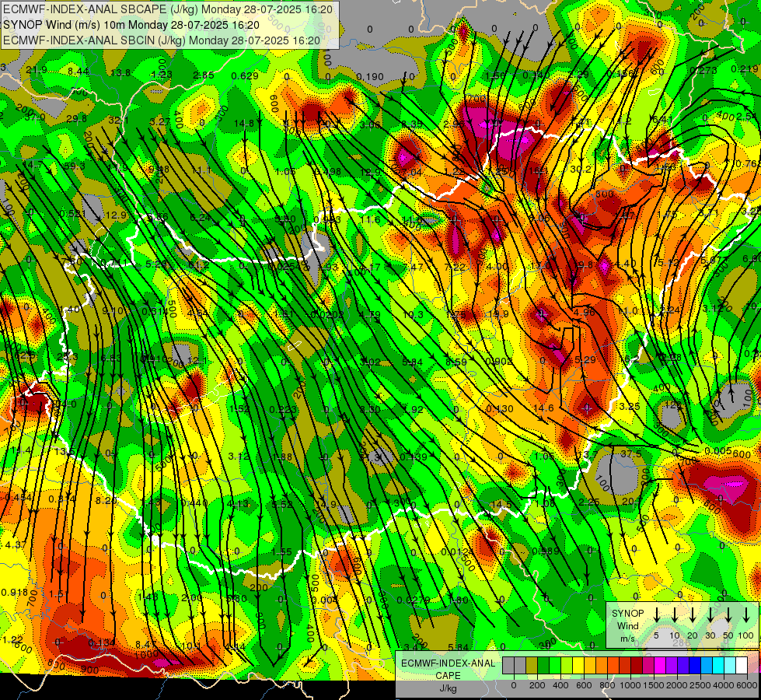
Task: Pick the bright magenta swatch after 1500
Action: coord(660,666)
